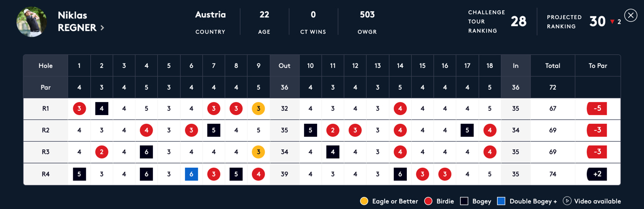Click the R1 bogey square on hole 2
Screen dimensions: 644x209
[102, 109]
